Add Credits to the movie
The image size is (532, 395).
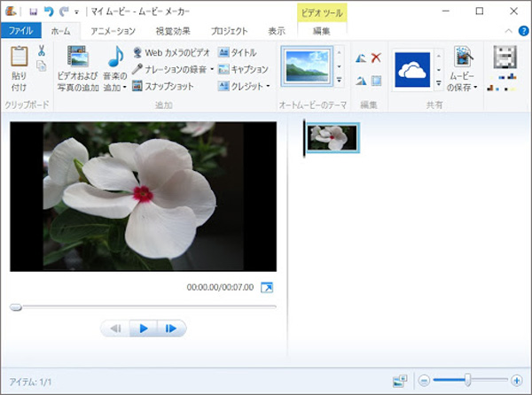pos(240,86)
